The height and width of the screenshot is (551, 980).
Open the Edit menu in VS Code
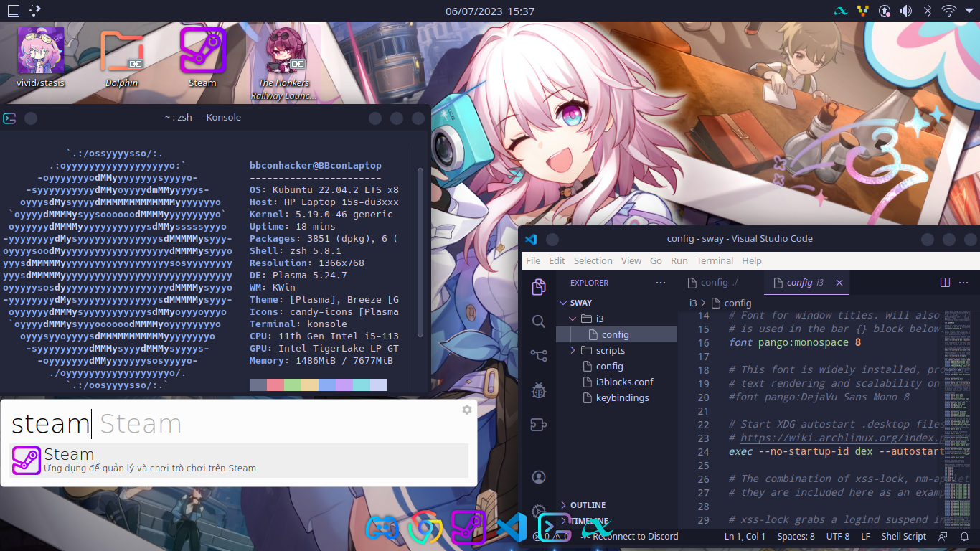557,260
